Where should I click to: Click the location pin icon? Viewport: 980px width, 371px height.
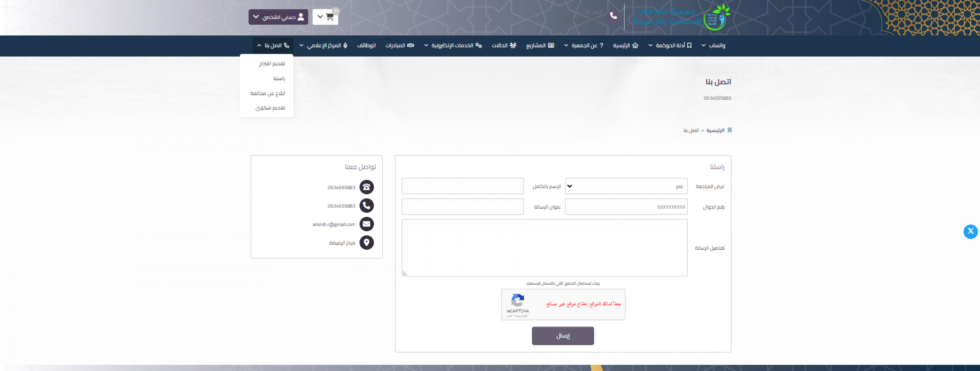[366, 242]
